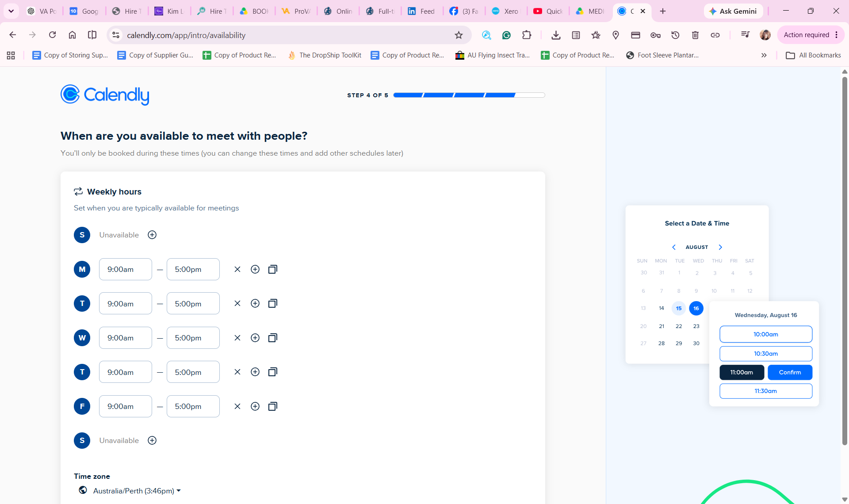
Task: Toggle the Friday day circle
Action: pos(82,406)
